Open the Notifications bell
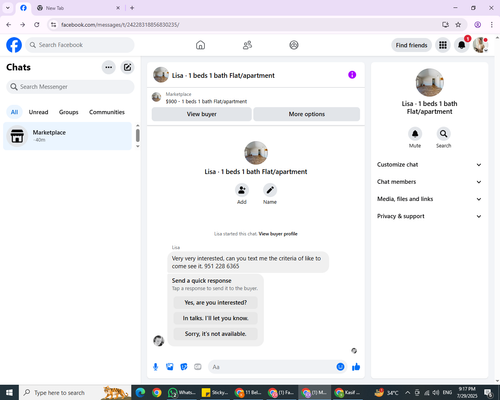500x400 pixels. tap(461, 45)
